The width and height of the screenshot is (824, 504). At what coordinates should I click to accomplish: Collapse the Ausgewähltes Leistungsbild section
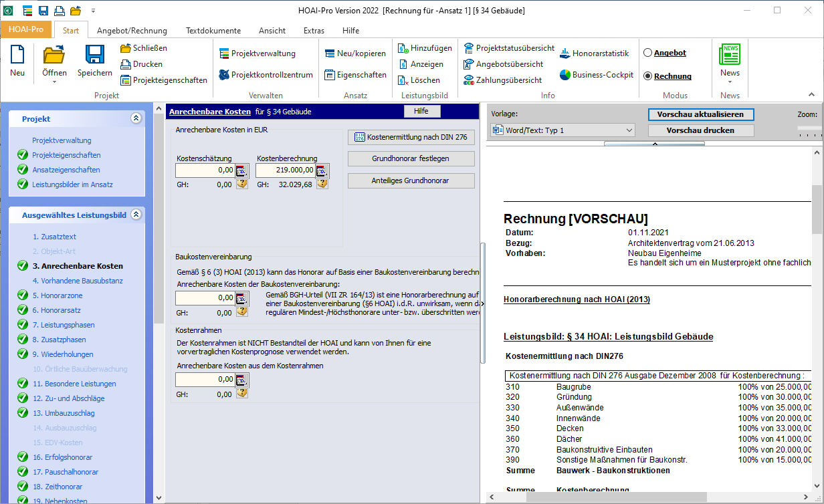tap(136, 215)
